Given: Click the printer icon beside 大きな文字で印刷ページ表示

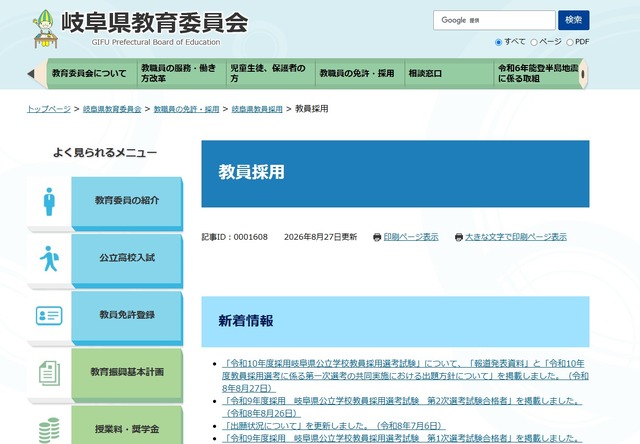Looking at the screenshot, I should pyautogui.click(x=459, y=237).
